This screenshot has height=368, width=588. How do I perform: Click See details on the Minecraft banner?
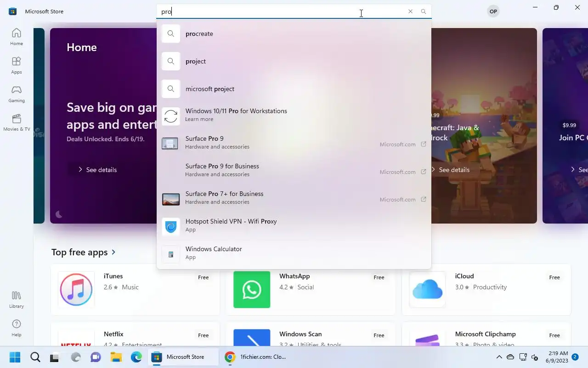tap(450, 170)
